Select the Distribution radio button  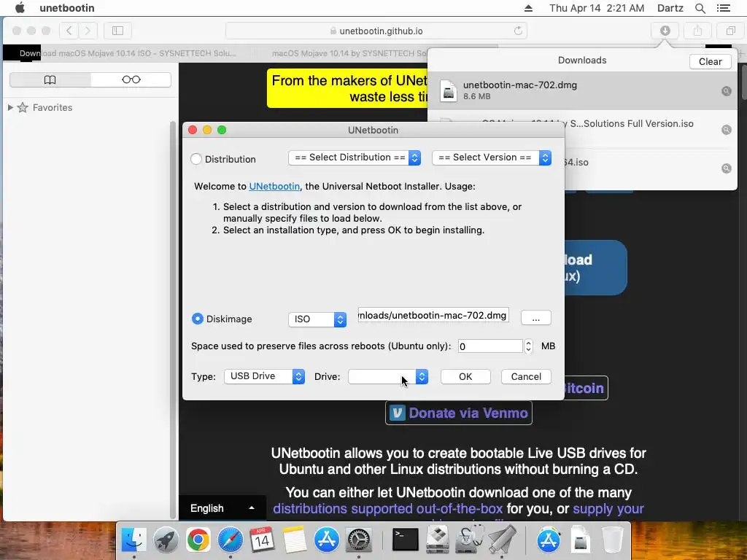click(196, 159)
